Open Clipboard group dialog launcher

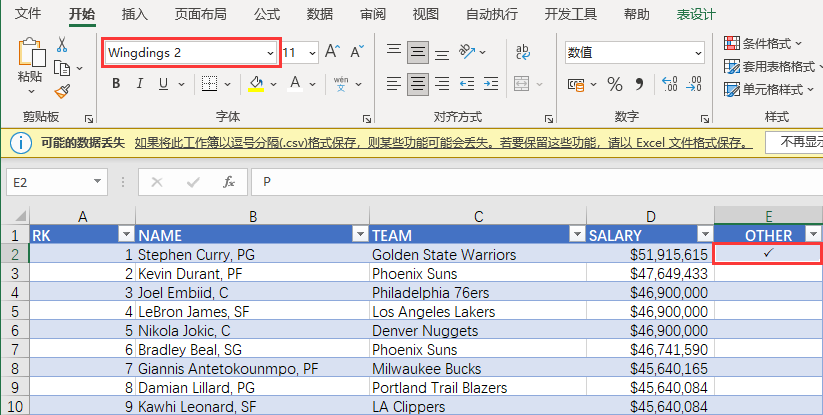[89, 119]
